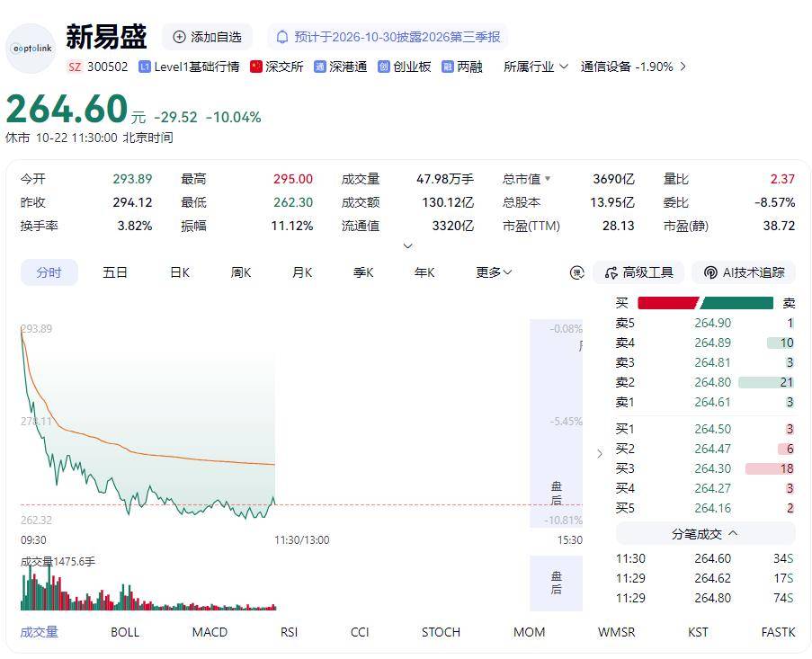Select 买2 price 264.47

[712, 449]
